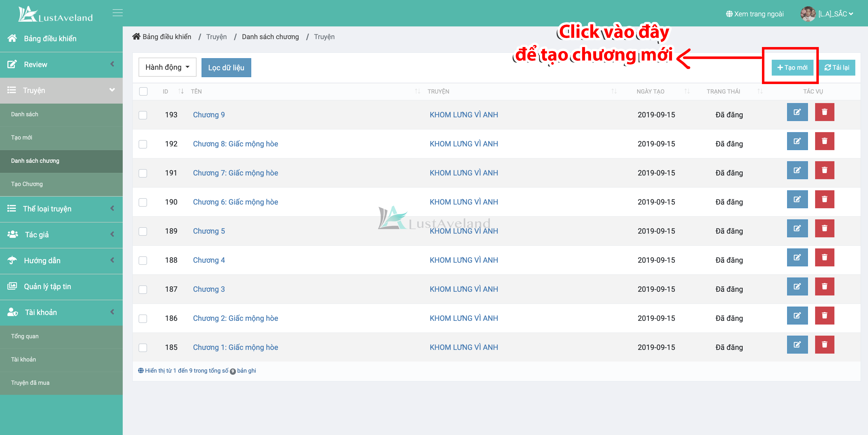Click the LustAveland logo
Screen dimensions: 868x435
56,14
